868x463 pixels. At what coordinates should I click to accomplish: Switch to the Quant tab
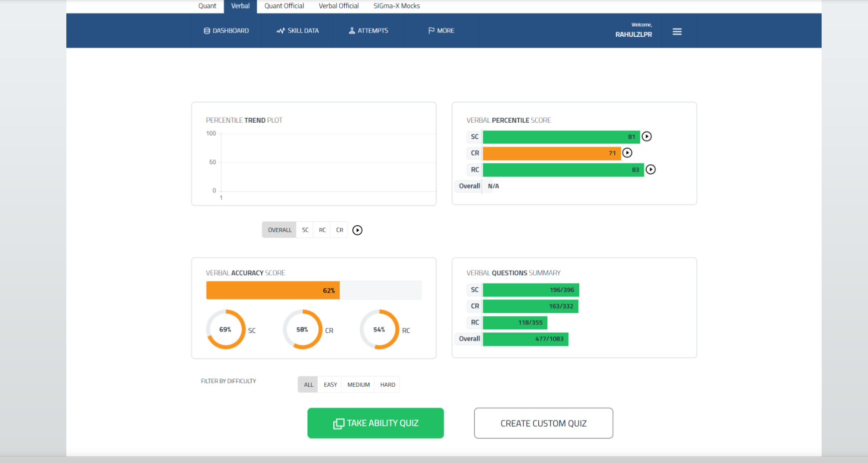[207, 6]
